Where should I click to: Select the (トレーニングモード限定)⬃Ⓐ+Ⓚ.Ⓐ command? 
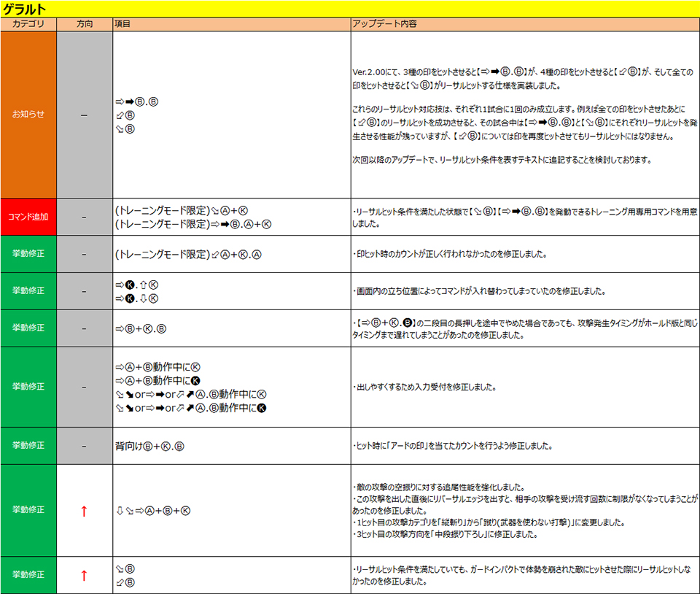[189, 255]
